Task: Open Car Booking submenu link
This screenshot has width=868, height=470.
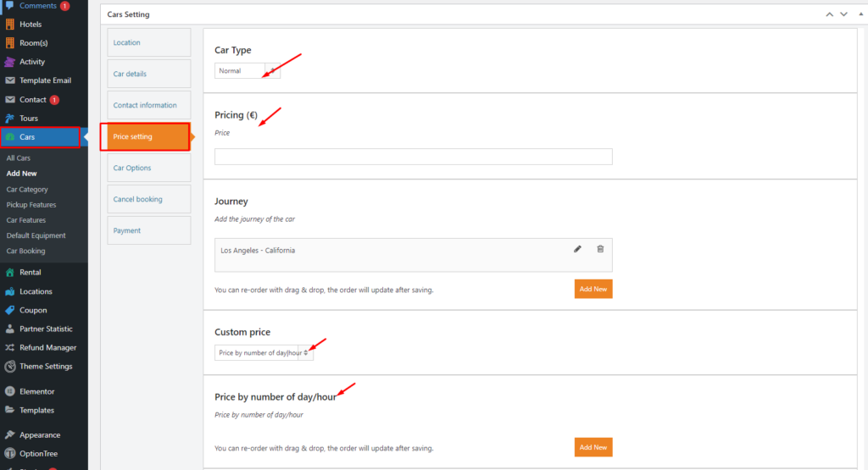Action: click(25, 251)
